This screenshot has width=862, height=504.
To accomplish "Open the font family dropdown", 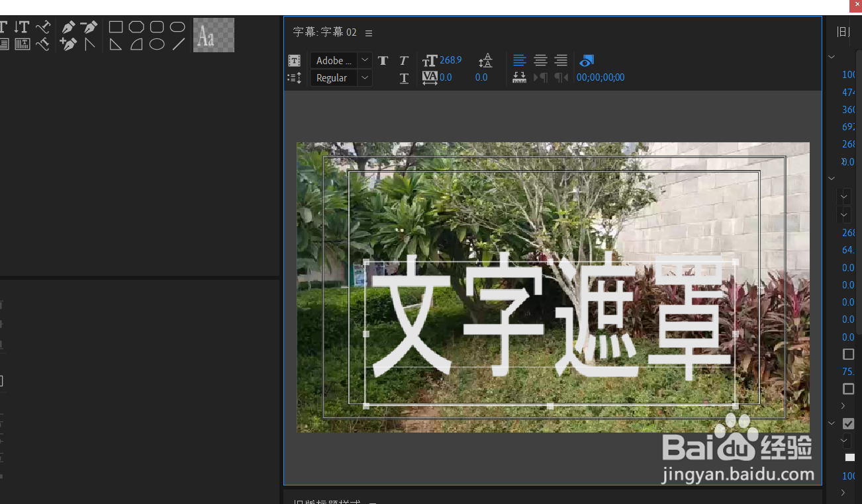I will point(363,60).
